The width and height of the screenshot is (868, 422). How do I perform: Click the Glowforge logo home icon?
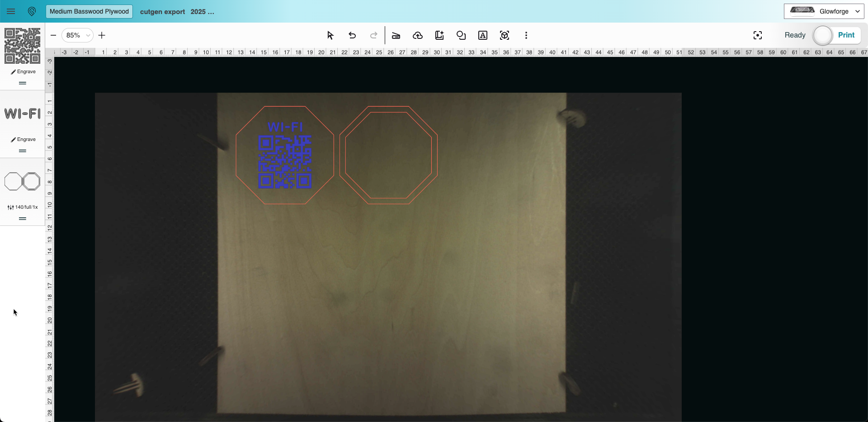[32, 11]
